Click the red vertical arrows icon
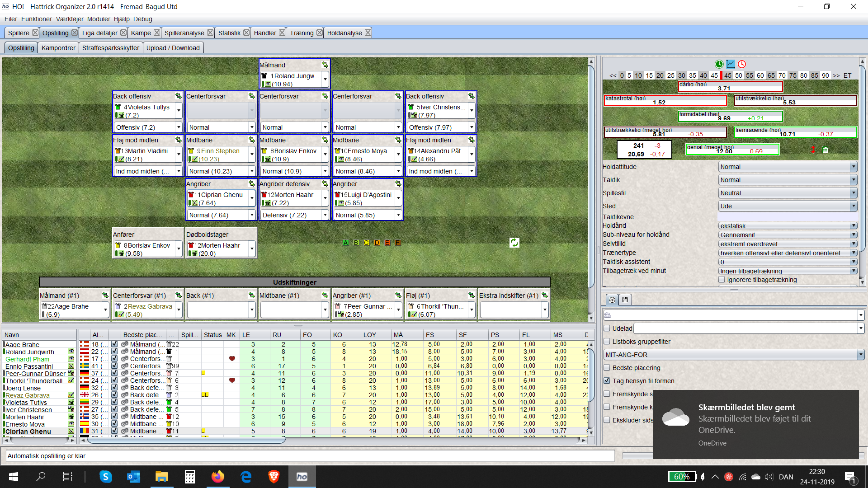The width and height of the screenshot is (868, 488). click(x=813, y=150)
